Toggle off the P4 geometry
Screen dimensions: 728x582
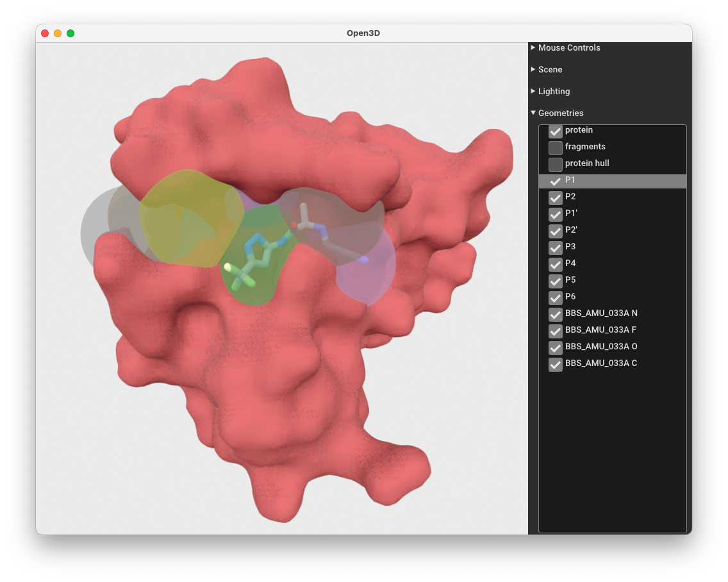556,264
